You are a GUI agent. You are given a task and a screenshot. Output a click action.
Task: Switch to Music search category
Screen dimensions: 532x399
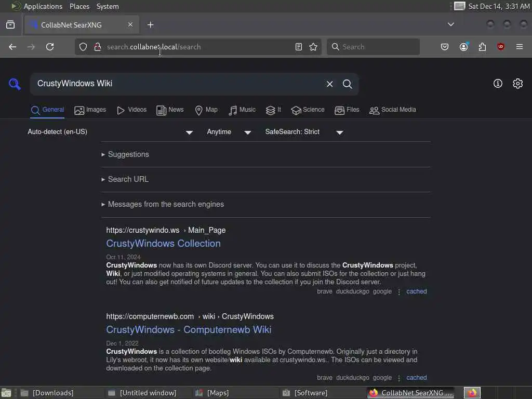[x=242, y=110]
